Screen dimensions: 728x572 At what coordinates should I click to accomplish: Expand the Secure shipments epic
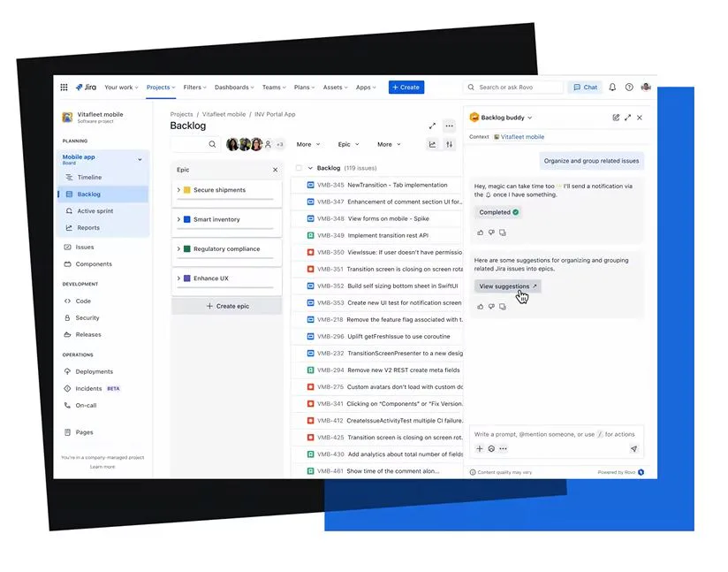pos(178,190)
